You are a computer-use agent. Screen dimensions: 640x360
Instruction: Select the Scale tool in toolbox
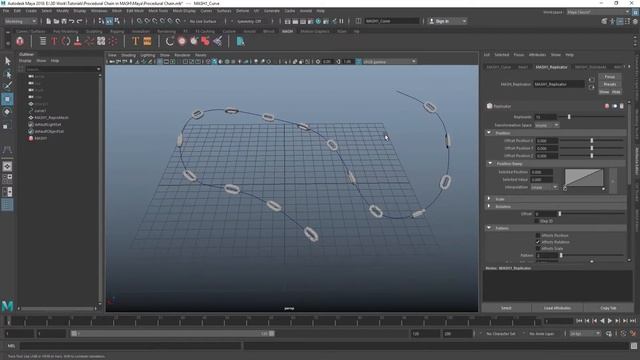6,126
